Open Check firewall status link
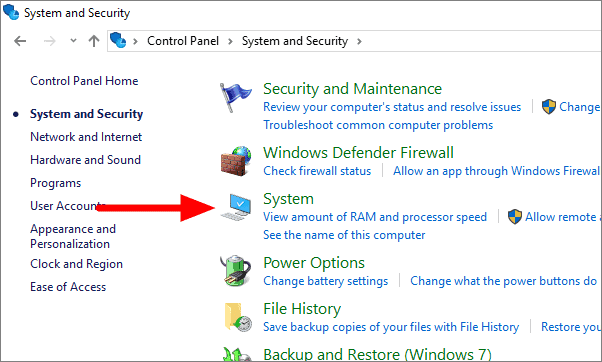The width and height of the screenshot is (602, 362). 317,171
